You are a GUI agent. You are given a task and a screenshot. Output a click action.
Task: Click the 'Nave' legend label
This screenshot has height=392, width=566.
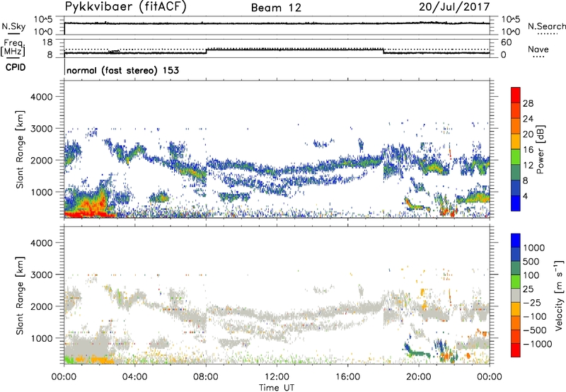[538, 50]
